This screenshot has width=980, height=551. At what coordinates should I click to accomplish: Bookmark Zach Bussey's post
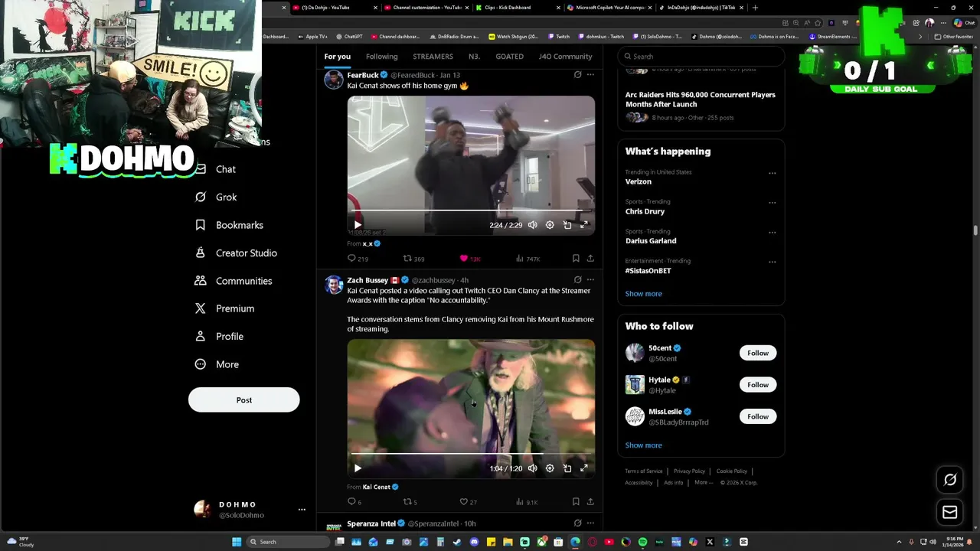(x=576, y=502)
